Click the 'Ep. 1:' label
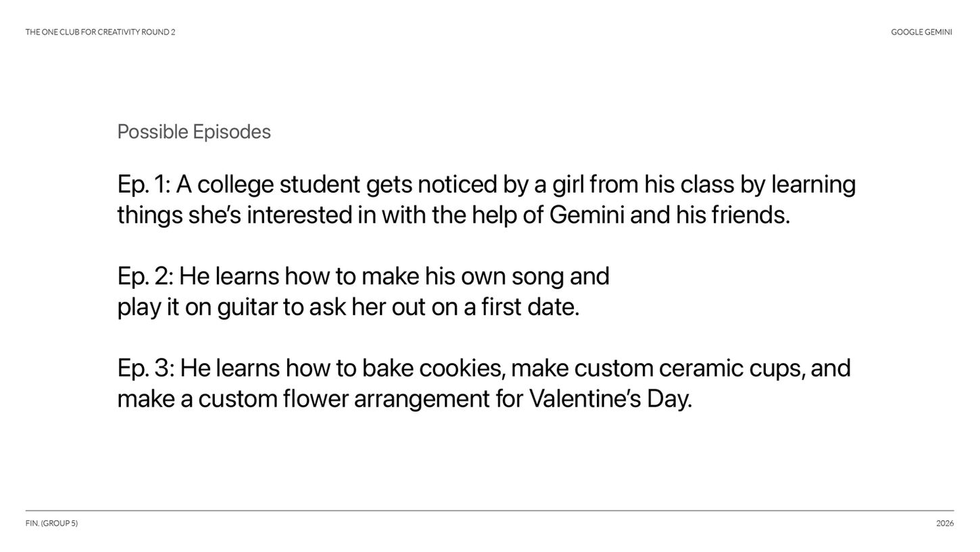The height and width of the screenshot is (552, 980). 144,185
